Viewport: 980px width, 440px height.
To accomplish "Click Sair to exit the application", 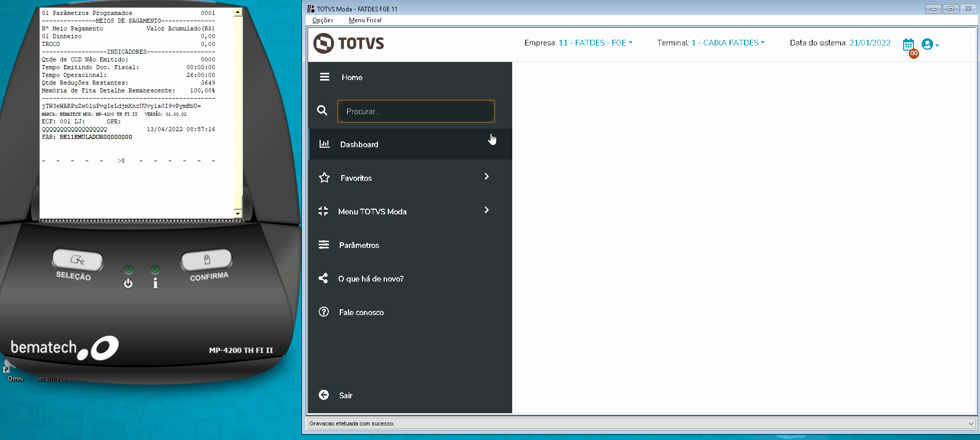I will coord(346,396).
